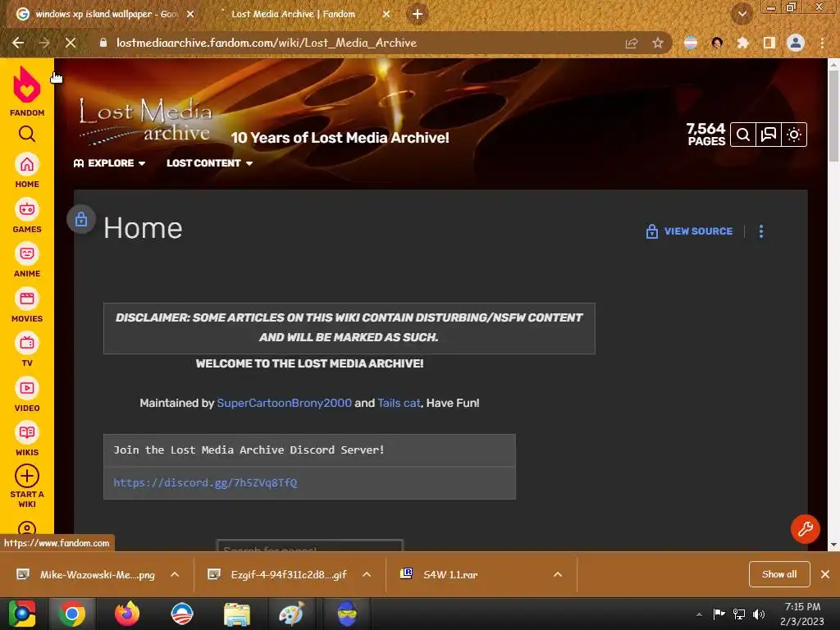Click View Source
The height and width of the screenshot is (630, 840).
click(x=689, y=231)
